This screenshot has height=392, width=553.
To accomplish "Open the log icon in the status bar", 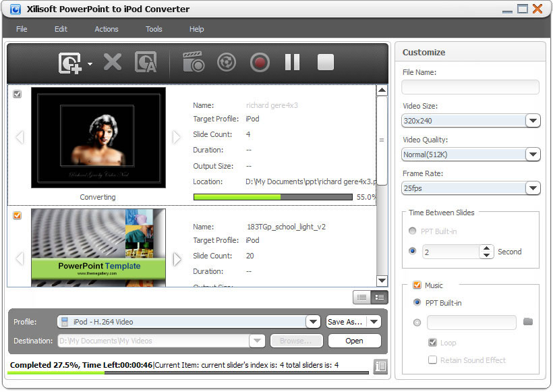I will tap(380, 366).
